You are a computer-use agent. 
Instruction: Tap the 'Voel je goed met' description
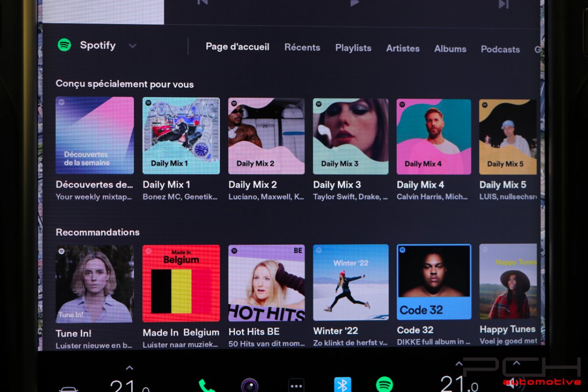(508, 341)
